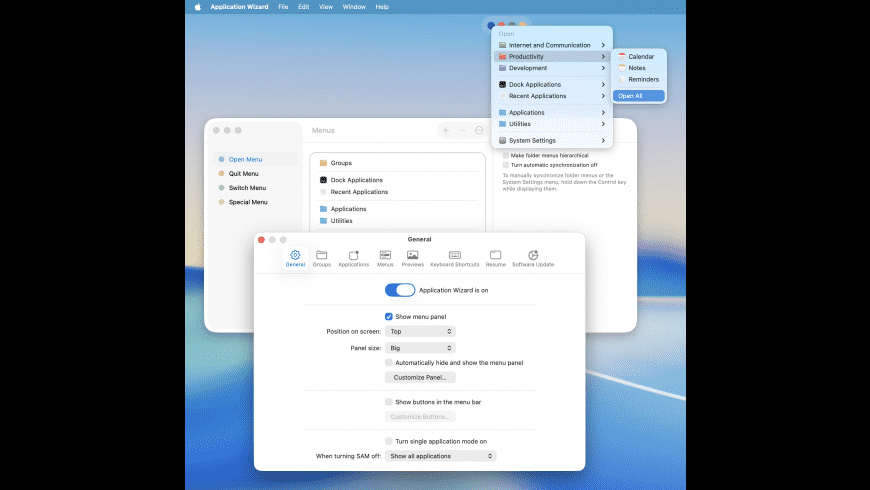Open the Edit menu
870x490 pixels.
pos(304,7)
